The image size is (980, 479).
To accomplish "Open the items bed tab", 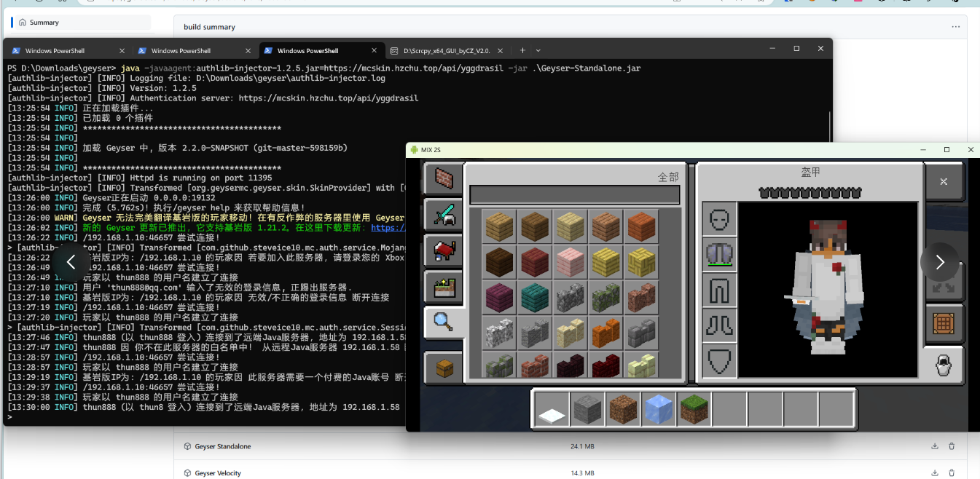I will [444, 251].
